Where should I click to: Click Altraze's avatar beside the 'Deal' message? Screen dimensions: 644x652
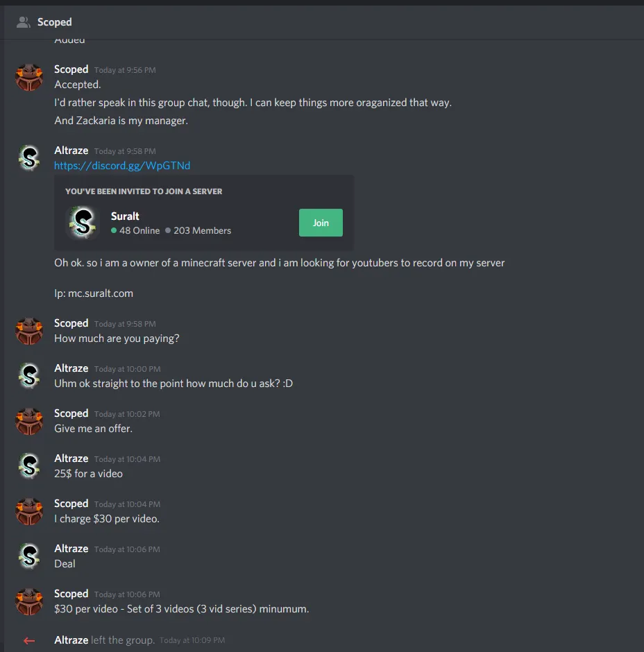coord(30,556)
